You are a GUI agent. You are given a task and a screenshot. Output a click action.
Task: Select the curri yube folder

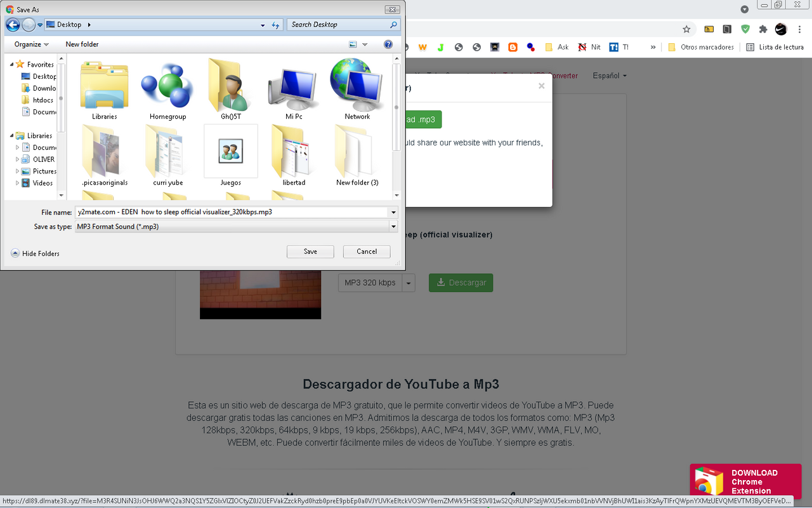coord(167,156)
